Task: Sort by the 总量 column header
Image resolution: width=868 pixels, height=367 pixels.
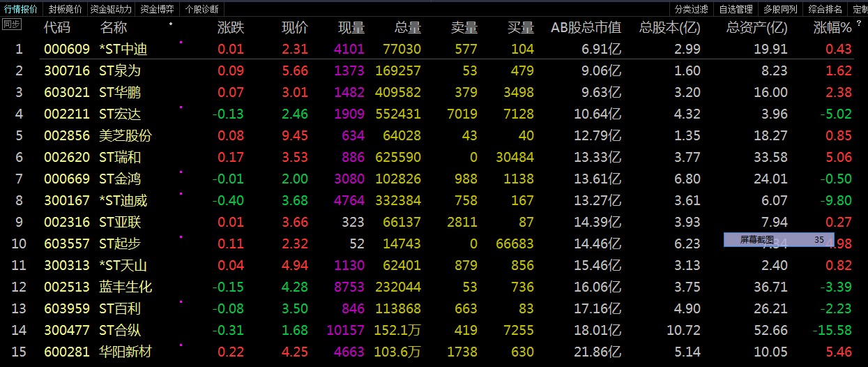Action: point(408,28)
